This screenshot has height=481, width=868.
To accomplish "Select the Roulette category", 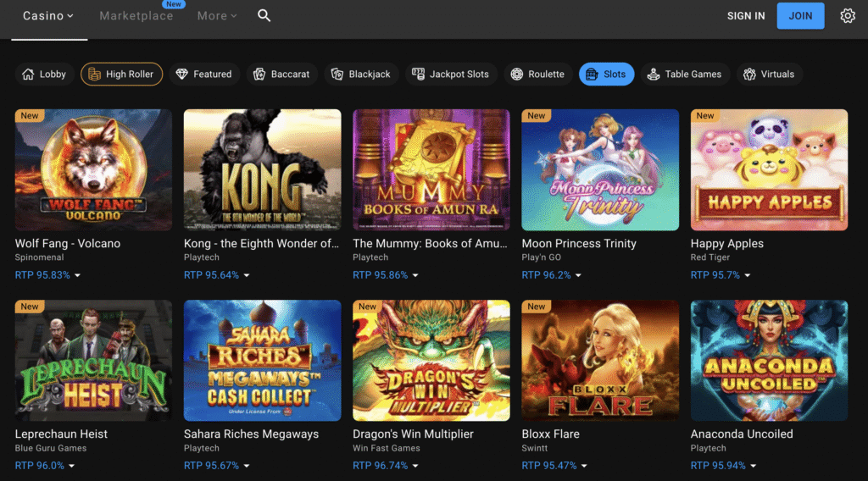I will (537, 74).
